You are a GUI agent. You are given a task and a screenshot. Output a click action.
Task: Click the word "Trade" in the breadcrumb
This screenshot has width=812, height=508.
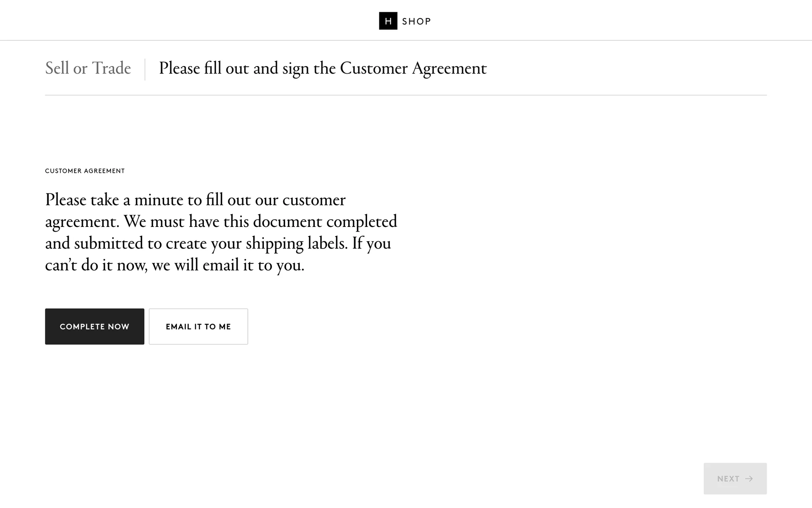tap(112, 69)
